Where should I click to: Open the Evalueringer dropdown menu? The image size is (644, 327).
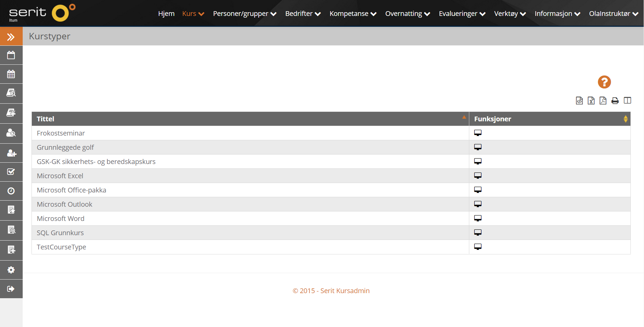click(462, 14)
